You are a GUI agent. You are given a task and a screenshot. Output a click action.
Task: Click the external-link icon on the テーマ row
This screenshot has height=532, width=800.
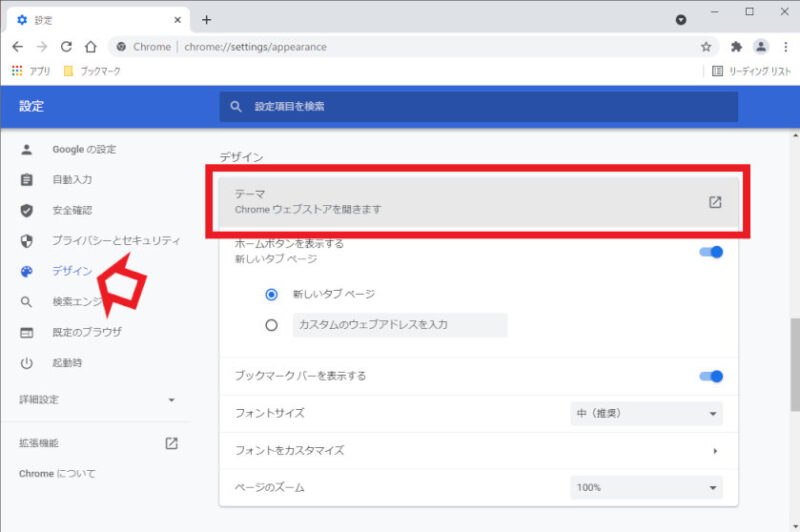715,202
